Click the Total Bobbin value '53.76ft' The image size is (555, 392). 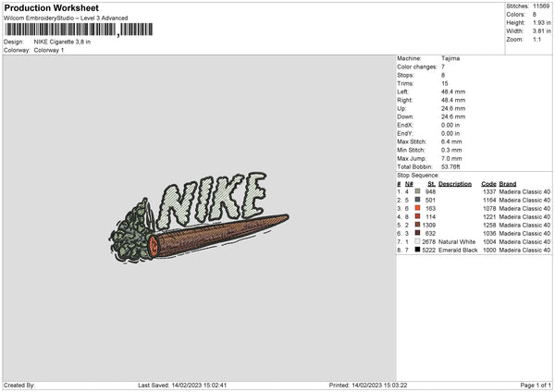click(x=450, y=166)
